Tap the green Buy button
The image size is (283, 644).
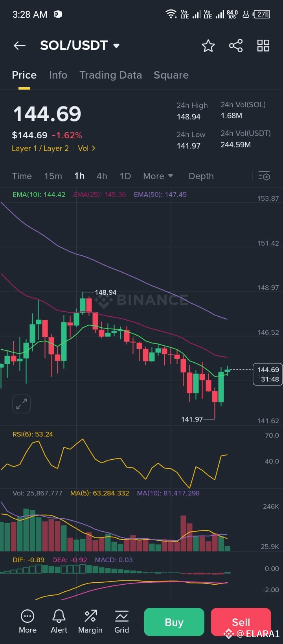point(174,622)
